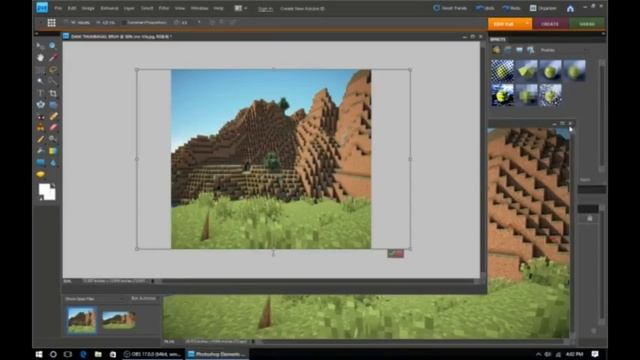Commit the transform with green checkmark
Viewport: 640px width, 360px height.
tap(391, 253)
